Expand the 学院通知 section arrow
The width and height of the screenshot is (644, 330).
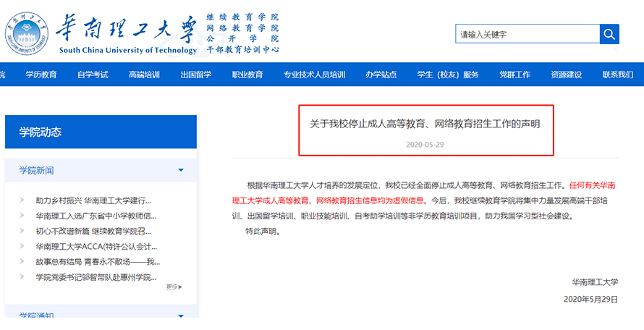tap(181, 316)
